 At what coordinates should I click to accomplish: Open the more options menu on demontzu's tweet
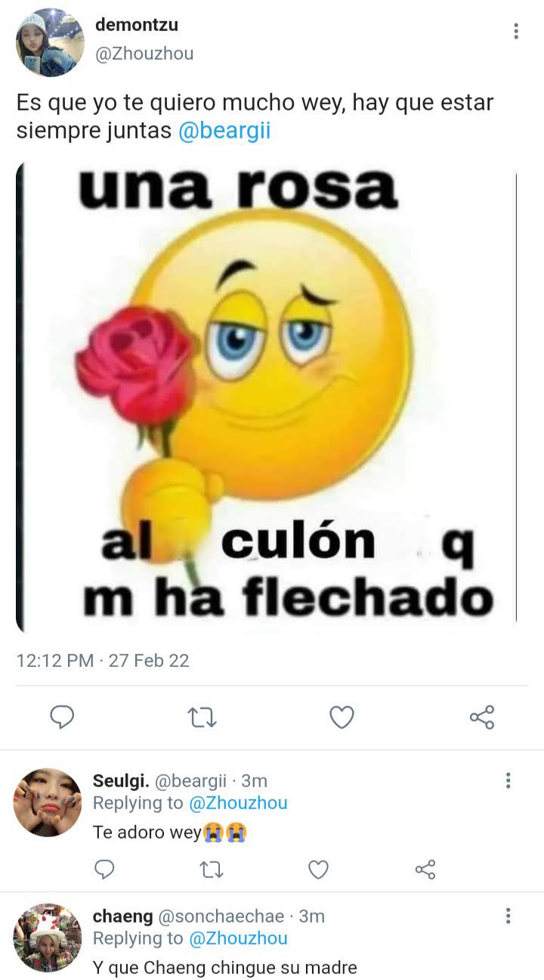click(516, 31)
